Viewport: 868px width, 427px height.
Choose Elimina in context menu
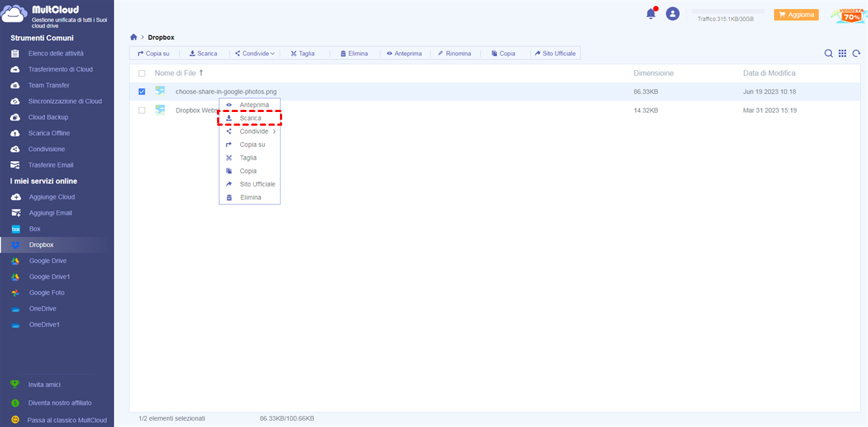click(250, 197)
